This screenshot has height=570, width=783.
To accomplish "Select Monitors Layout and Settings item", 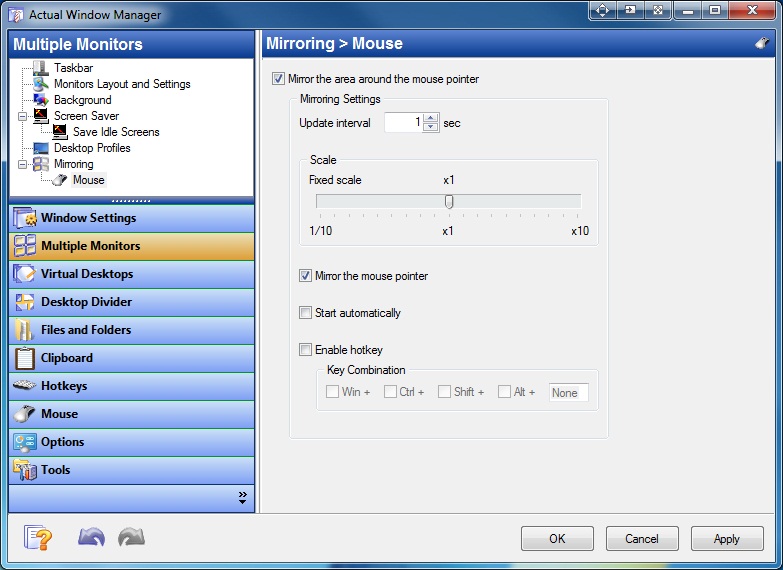I will (122, 84).
